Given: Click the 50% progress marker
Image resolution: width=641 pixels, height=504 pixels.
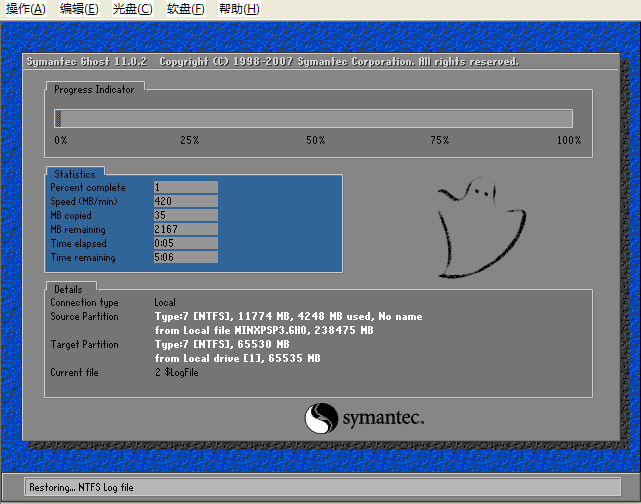Looking at the screenshot, I should tap(316, 140).
